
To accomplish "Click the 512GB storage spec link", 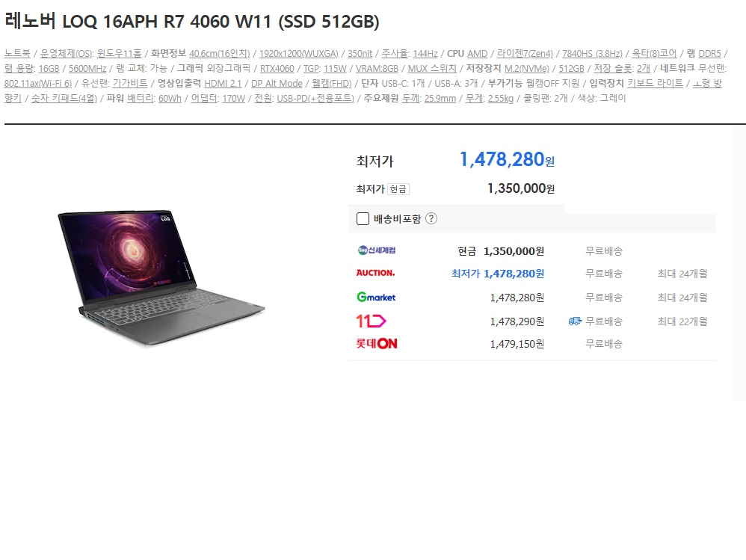I will click(x=571, y=69).
